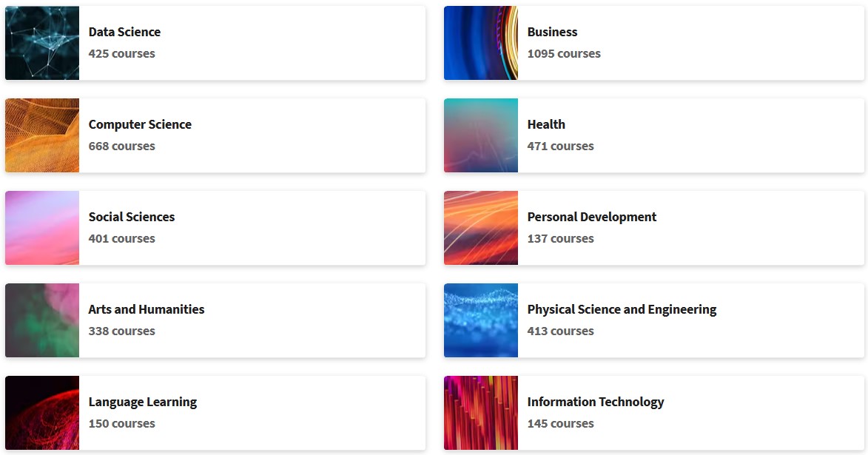This screenshot has height=455, width=868.
Task: Click the Personal Development light-streak image
Action: pos(480,228)
